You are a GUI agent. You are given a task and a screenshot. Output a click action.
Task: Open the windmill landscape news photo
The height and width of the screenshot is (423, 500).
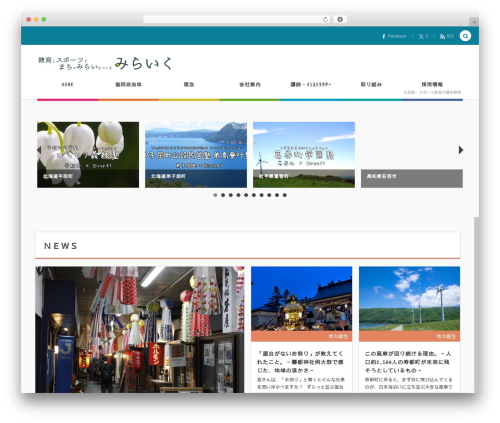pyautogui.click(x=409, y=299)
